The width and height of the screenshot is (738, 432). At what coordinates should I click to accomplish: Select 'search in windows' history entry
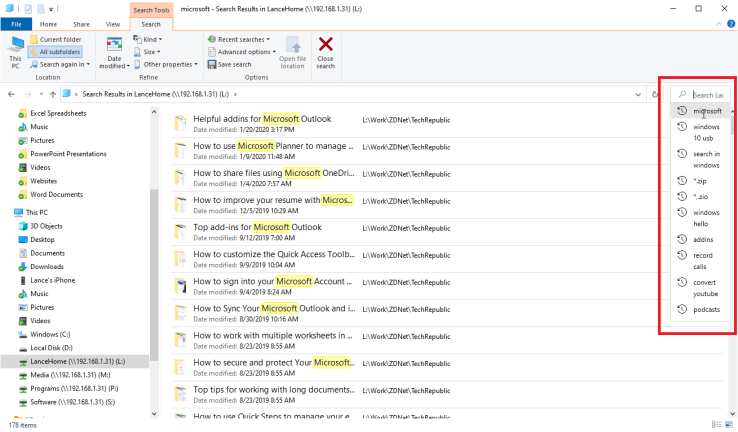(701, 160)
